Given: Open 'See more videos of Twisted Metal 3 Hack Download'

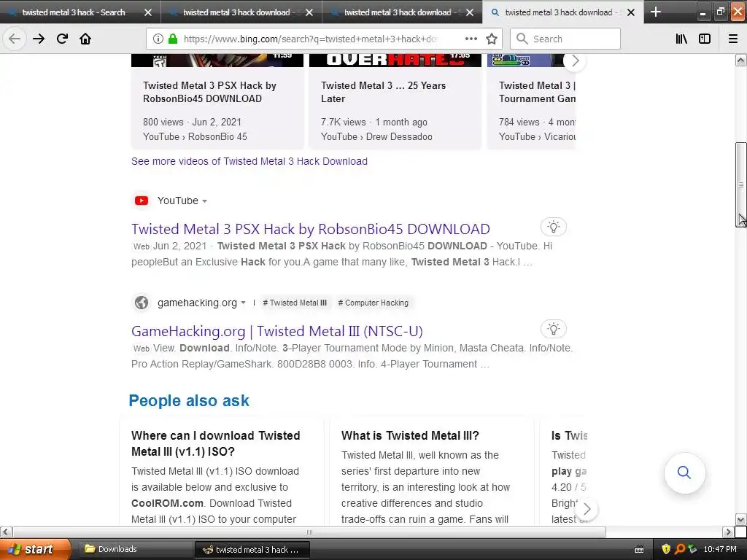Looking at the screenshot, I should tap(249, 161).
